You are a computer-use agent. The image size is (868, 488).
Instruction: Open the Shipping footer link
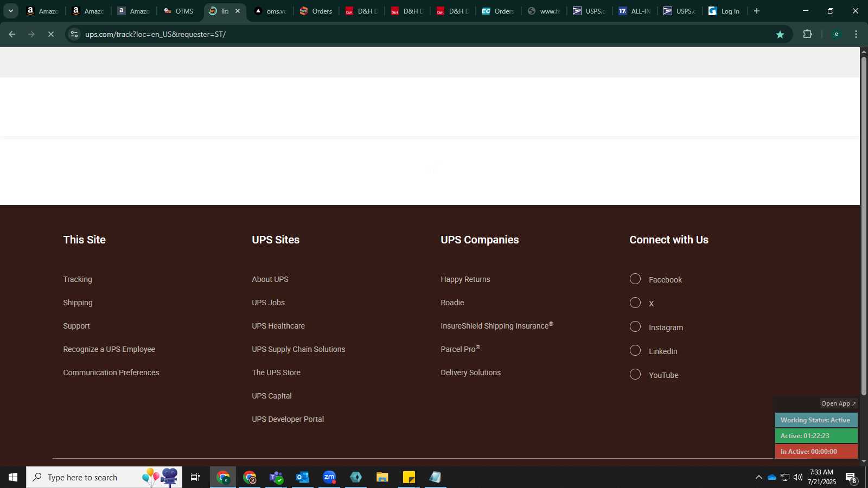[78, 303]
